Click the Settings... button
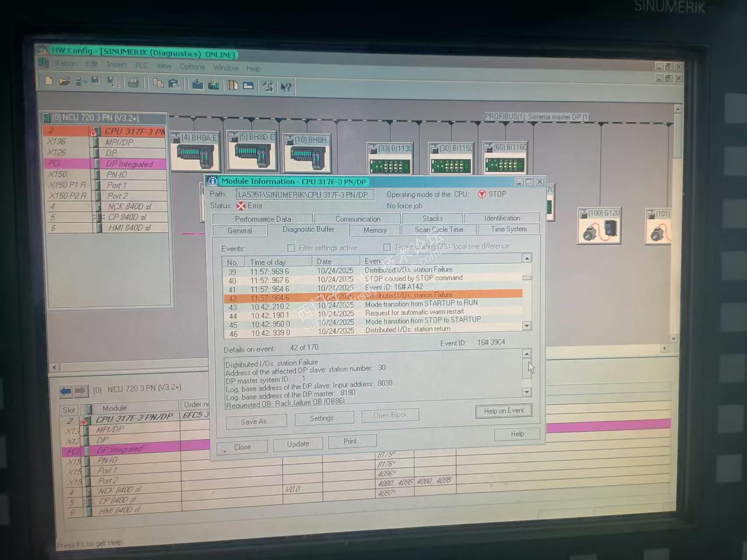The height and width of the screenshot is (560, 747). click(x=324, y=418)
